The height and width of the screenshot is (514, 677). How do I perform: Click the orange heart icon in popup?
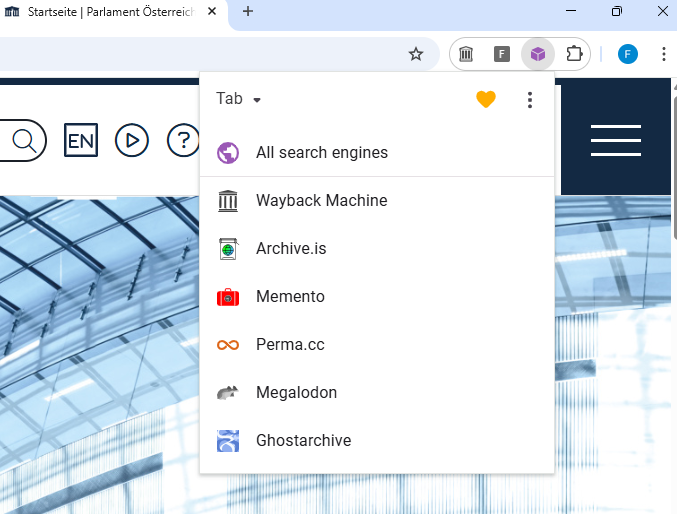tap(485, 99)
